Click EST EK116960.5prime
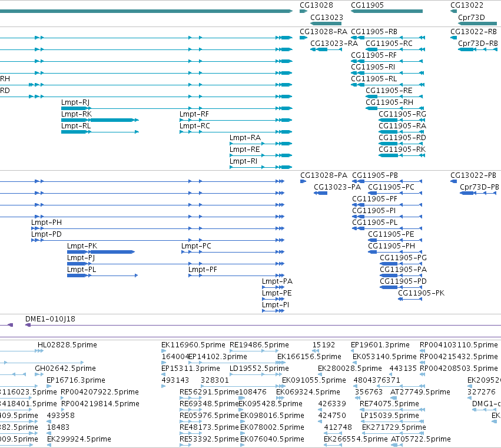This screenshot has width=501, height=448. [193, 345]
